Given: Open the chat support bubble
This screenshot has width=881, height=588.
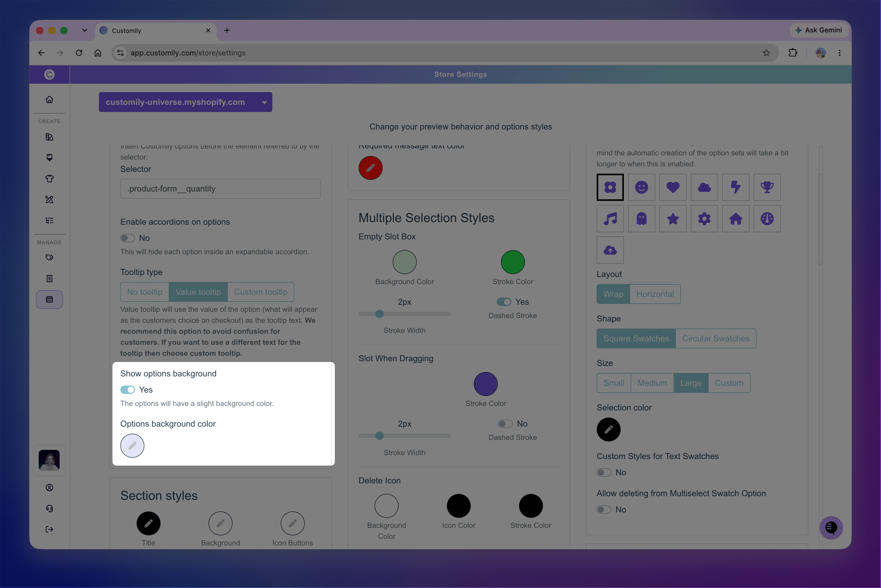Looking at the screenshot, I should (831, 528).
